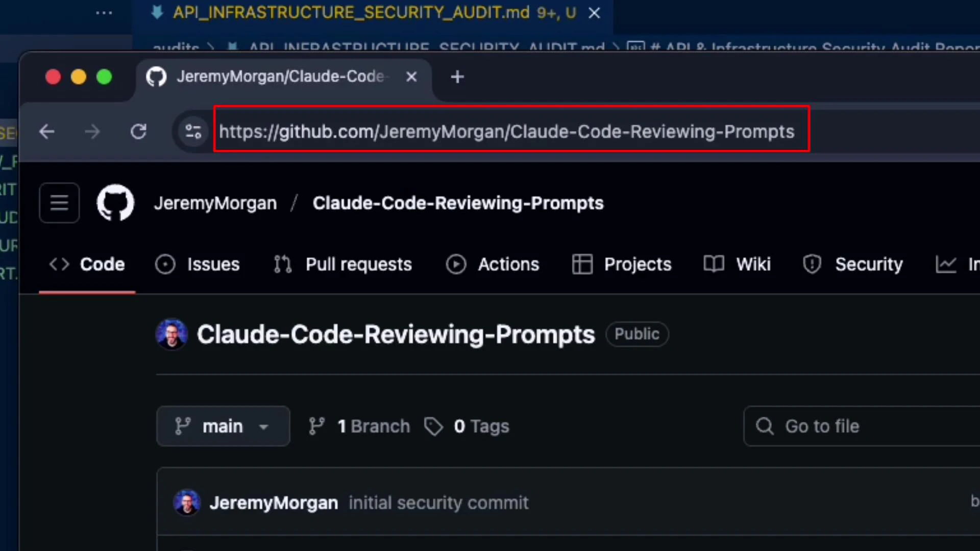Click JeremyMorgan commit author avatar

pos(187,503)
